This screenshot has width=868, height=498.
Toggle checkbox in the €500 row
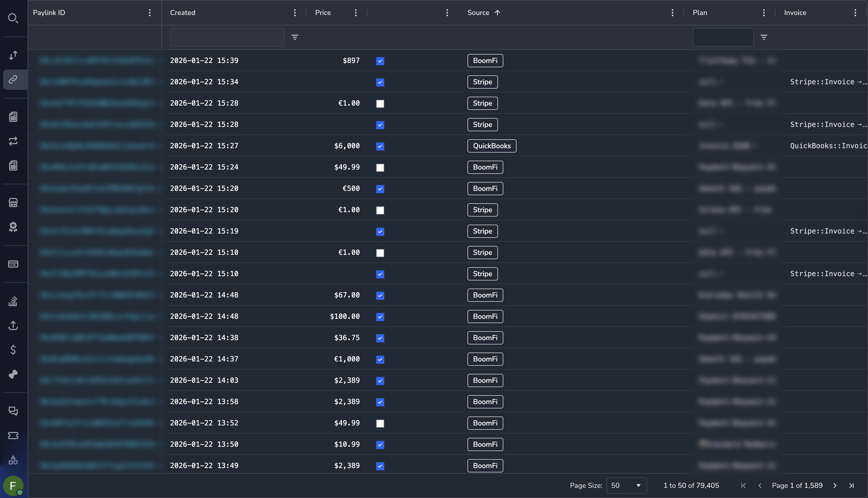coord(380,189)
